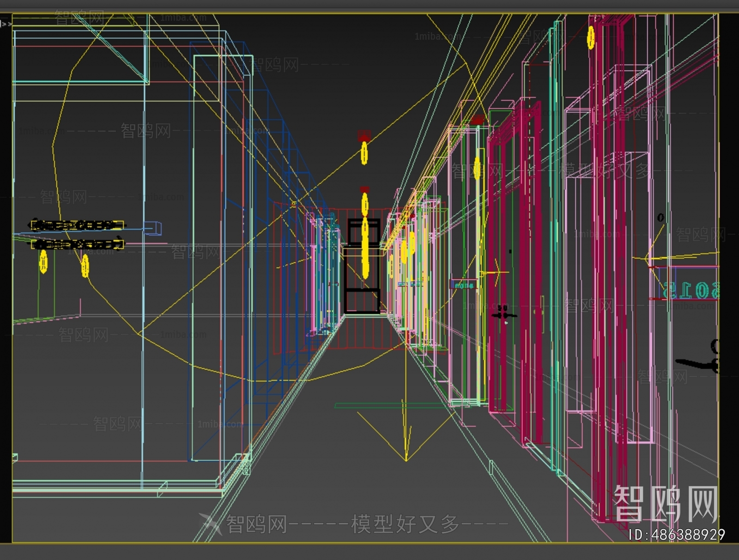Click the ID:486388929 text label
This screenshot has width=739, height=560.
(677, 535)
